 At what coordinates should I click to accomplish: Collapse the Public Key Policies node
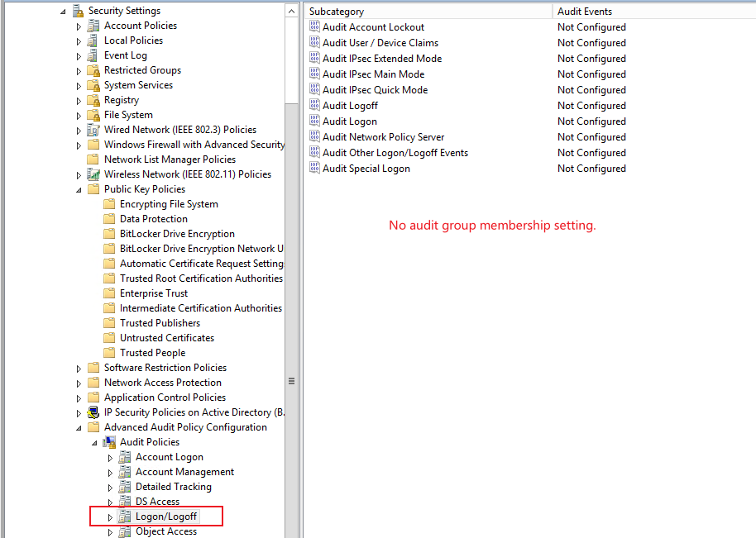click(79, 190)
